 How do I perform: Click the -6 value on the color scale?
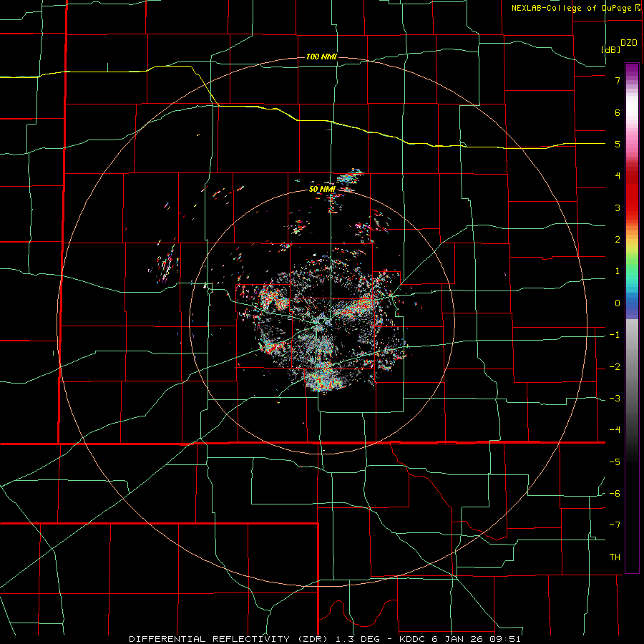pos(615,494)
